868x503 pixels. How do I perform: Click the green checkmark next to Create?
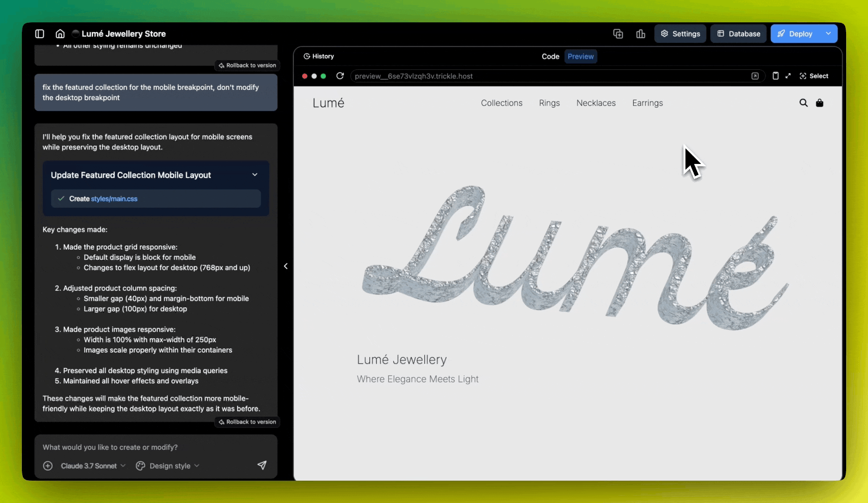(x=61, y=198)
